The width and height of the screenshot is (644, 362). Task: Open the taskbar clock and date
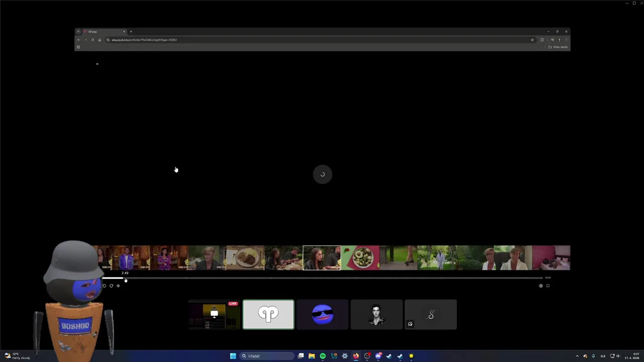[x=632, y=356]
